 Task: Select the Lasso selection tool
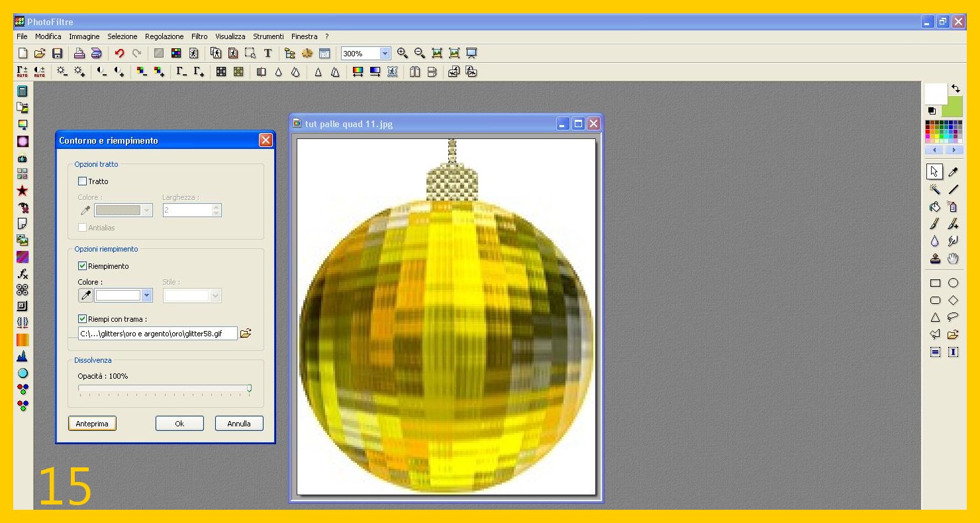point(954,317)
